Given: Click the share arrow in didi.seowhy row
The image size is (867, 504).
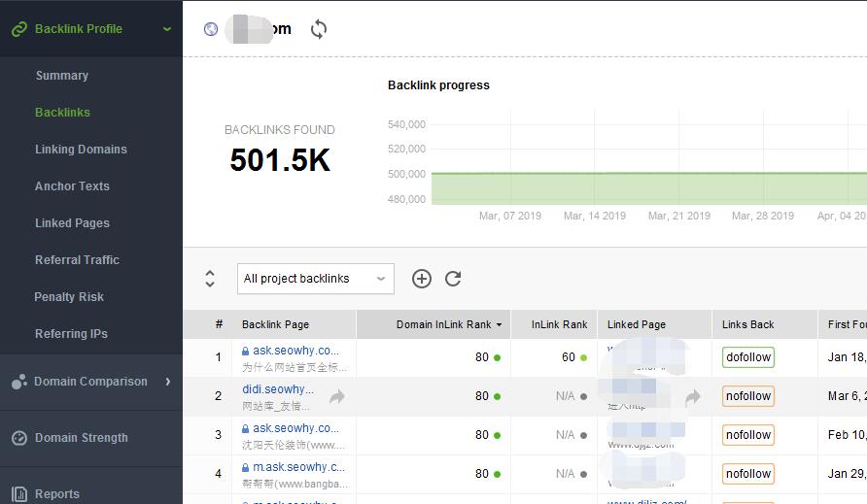Looking at the screenshot, I should point(337,396).
